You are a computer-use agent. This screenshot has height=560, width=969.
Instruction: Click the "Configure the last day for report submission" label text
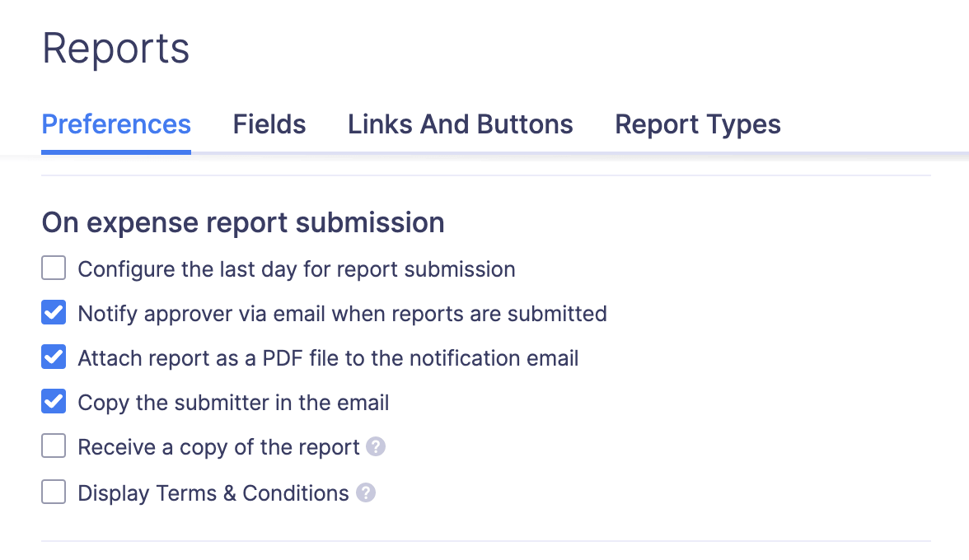[297, 269]
